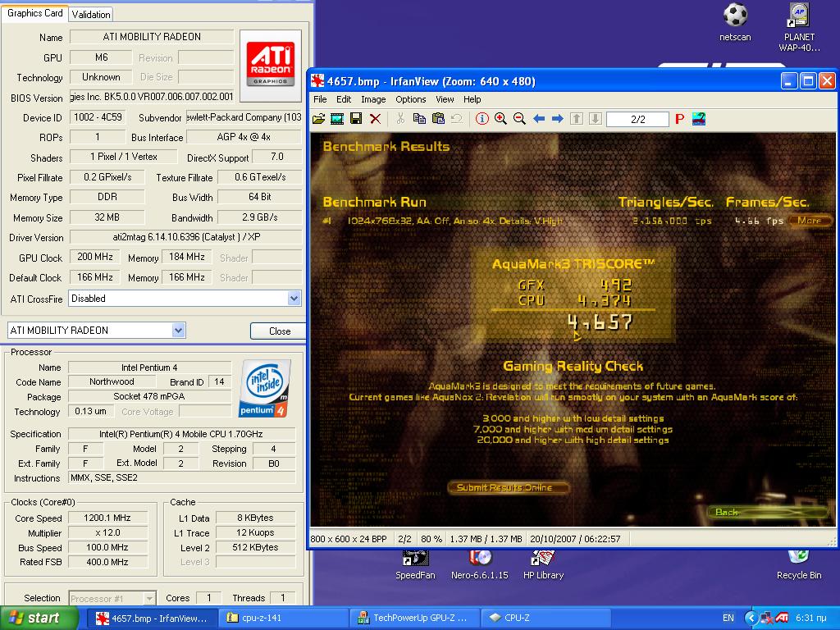The image size is (840, 630).
Task: Click the 80 % zoom status bar entry
Action: click(x=431, y=539)
